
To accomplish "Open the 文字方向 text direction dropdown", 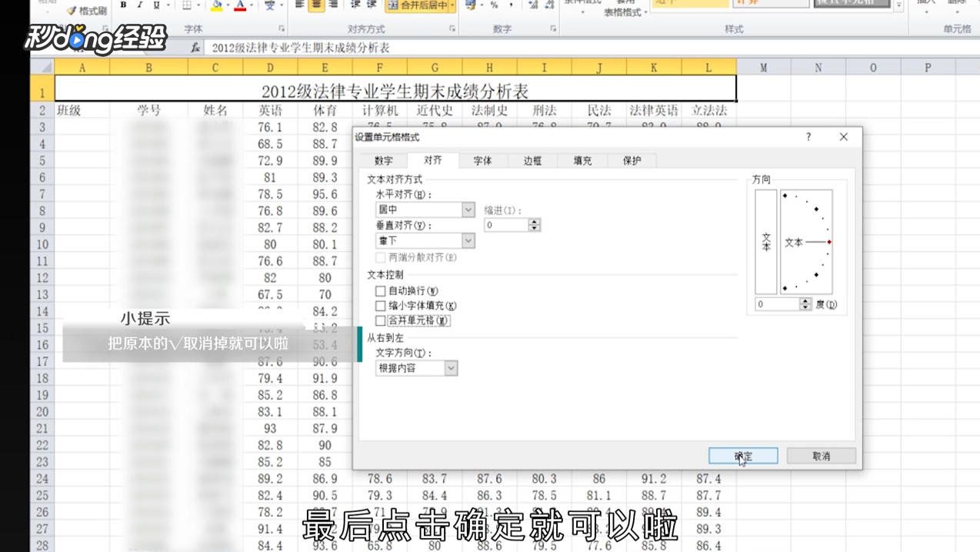I will (452, 368).
